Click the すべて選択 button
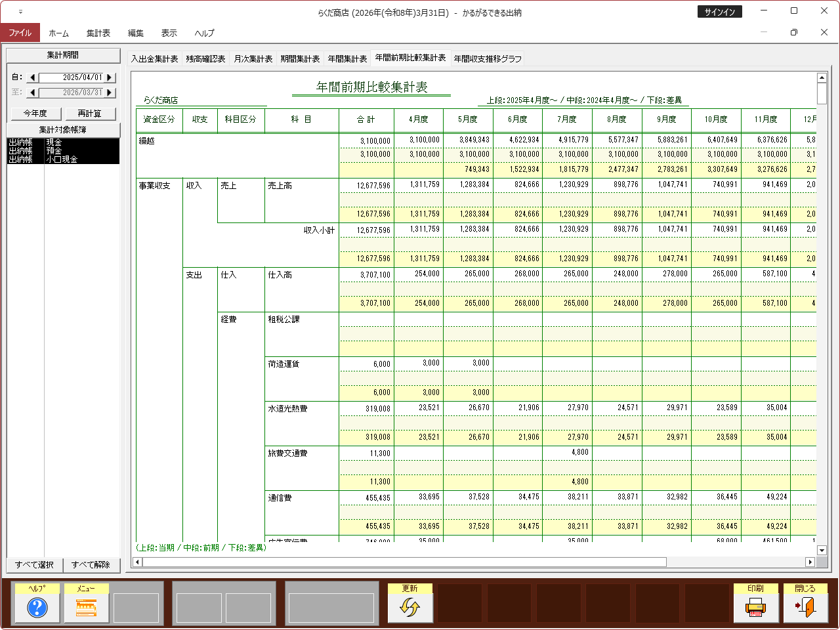840x630 pixels. coord(35,564)
